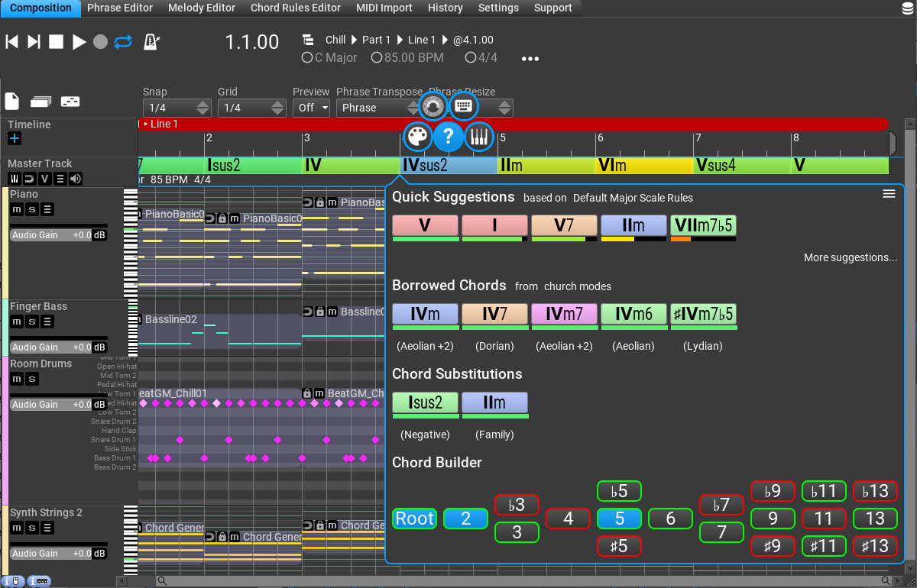This screenshot has height=588, width=917.
Task: Click the metronome icon in the transport bar
Action: pos(151,41)
